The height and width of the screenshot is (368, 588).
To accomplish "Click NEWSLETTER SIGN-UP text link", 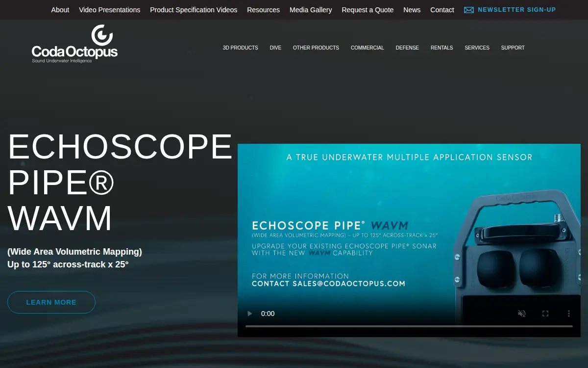I will click(x=517, y=10).
